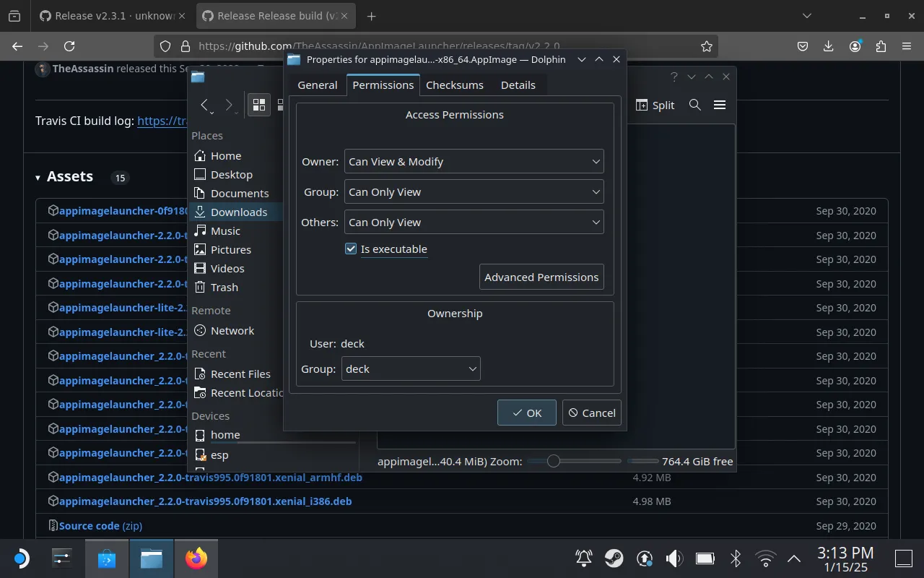Open the Dolphin hamburger menu

pos(719,105)
